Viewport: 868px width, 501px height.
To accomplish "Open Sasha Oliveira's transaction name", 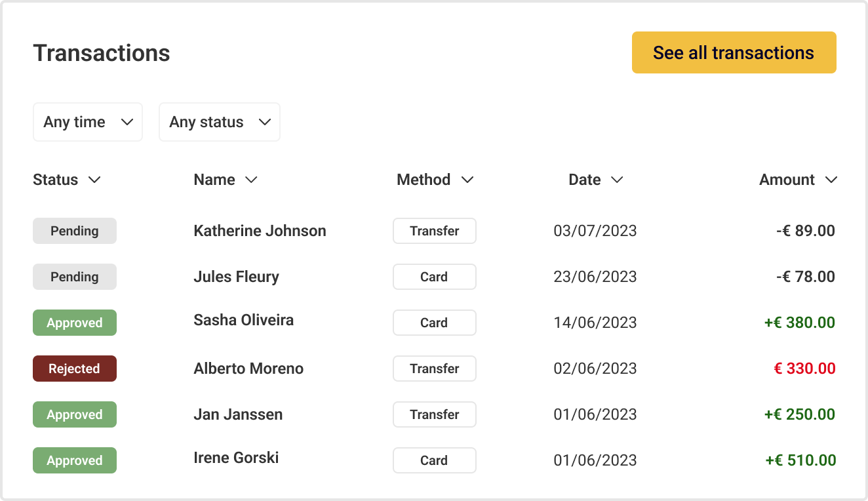I will (243, 320).
